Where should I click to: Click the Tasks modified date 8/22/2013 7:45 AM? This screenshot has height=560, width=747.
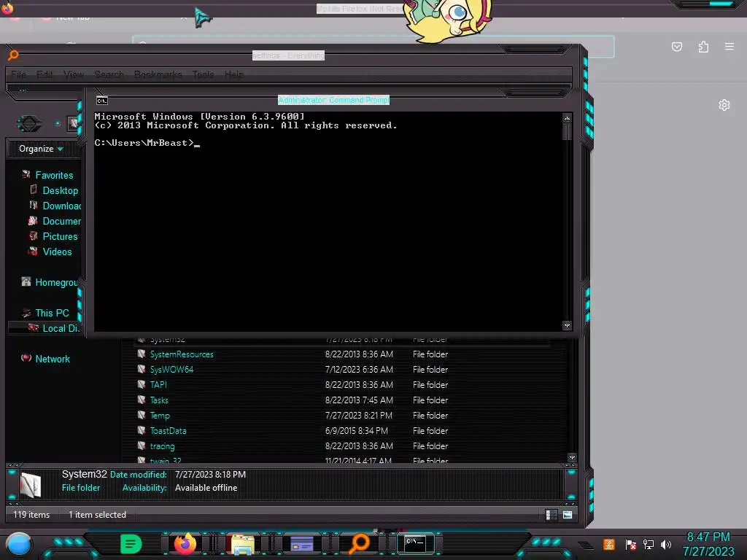[x=359, y=400]
